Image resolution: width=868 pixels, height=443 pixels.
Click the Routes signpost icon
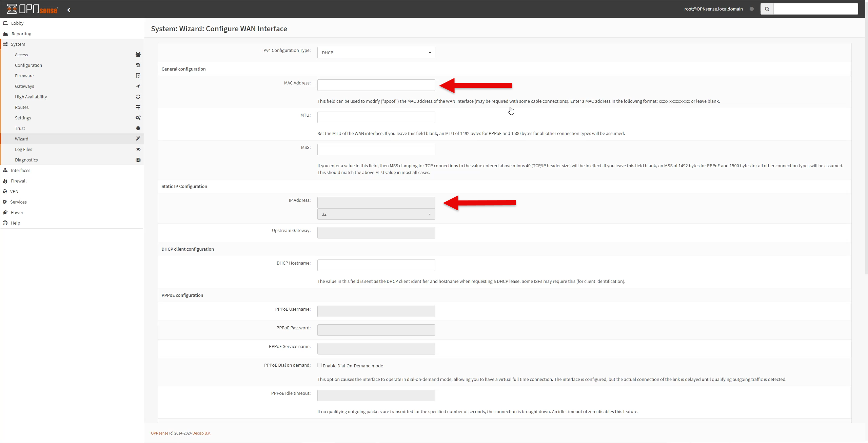pos(138,107)
